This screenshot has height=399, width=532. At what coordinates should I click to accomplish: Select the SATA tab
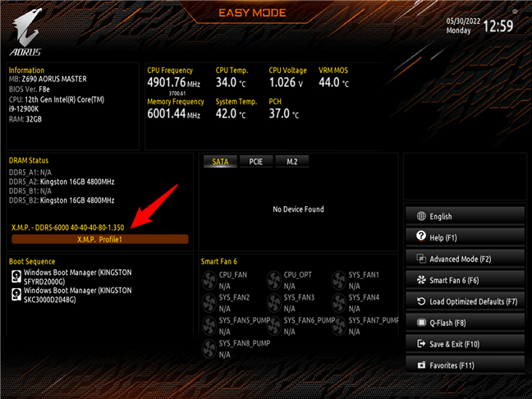(220, 162)
